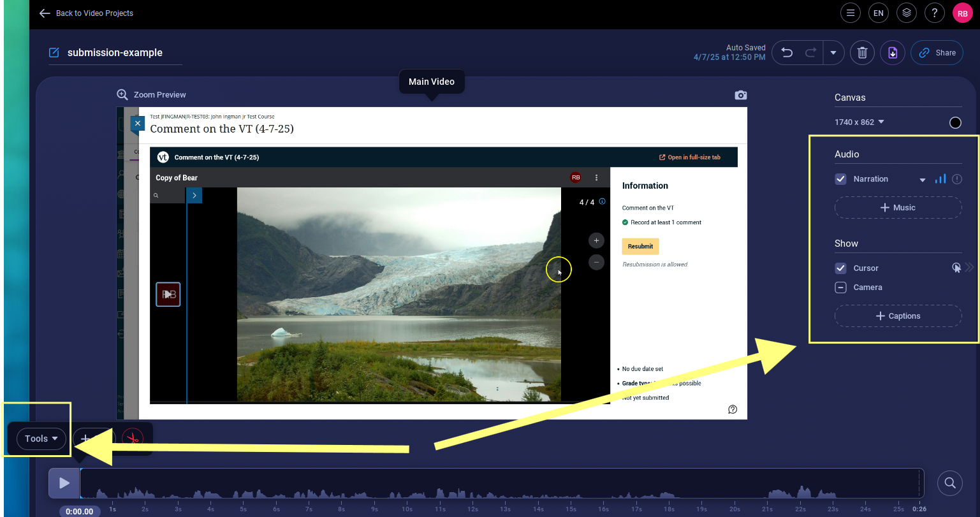The image size is (980, 517).
Task: Open the hamburger menu icon
Action: click(x=849, y=13)
